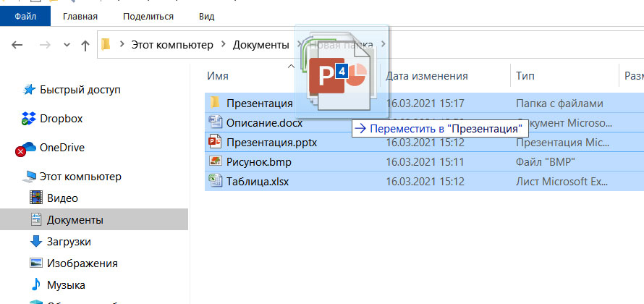Go up one level arrow

tap(85, 45)
